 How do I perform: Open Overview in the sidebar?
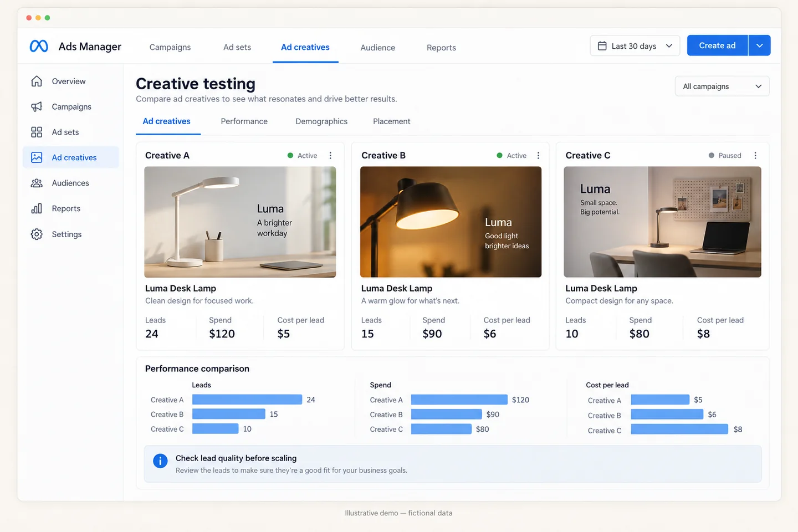(71, 81)
